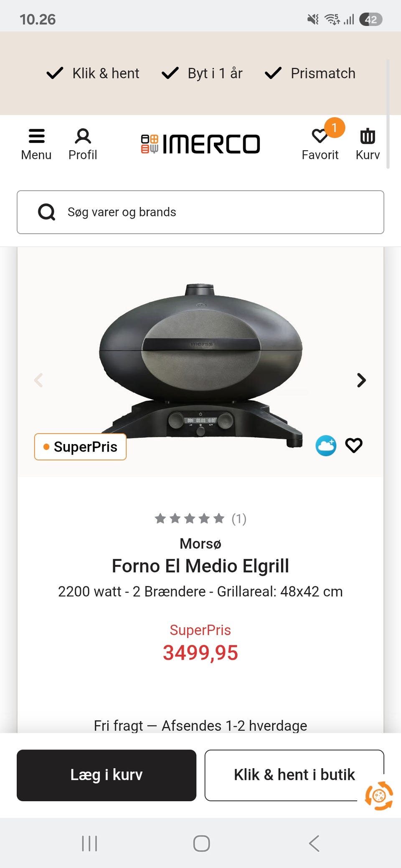The width and height of the screenshot is (401, 868).
Task: Add product with Læg i kurv
Action: coord(107,775)
